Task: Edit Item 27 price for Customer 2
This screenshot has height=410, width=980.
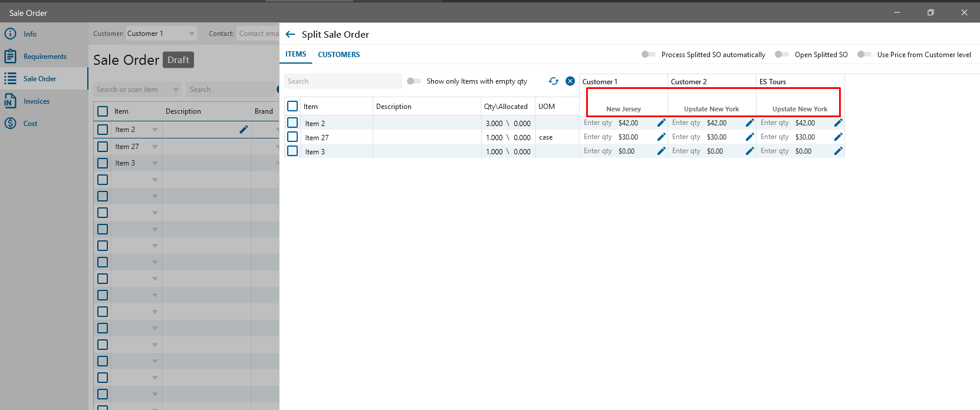Action: pyautogui.click(x=749, y=137)
